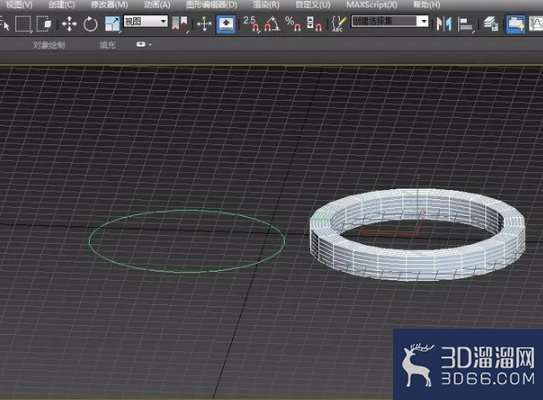Activate the Select and Rotate tool
The height and width of the screenshot is (400, 543).
click(x=90, y=24)
